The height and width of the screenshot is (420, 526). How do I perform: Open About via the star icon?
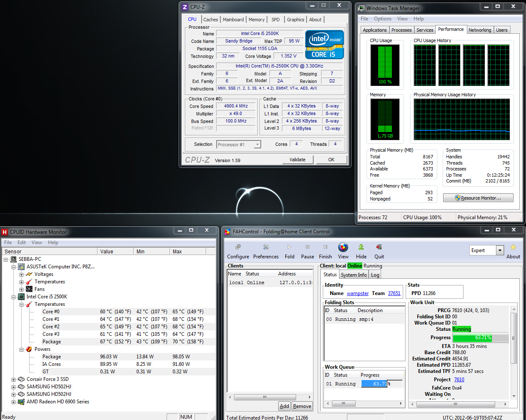513,247
